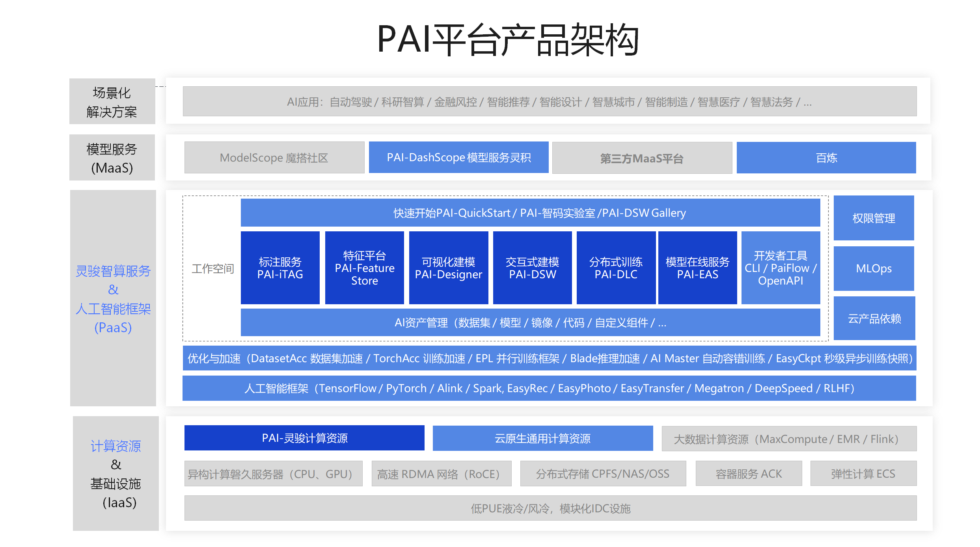Screen dimensions: 980x547
Task: Click the PAI-QuickStart quick start banner
Action: tap(530, 213)
